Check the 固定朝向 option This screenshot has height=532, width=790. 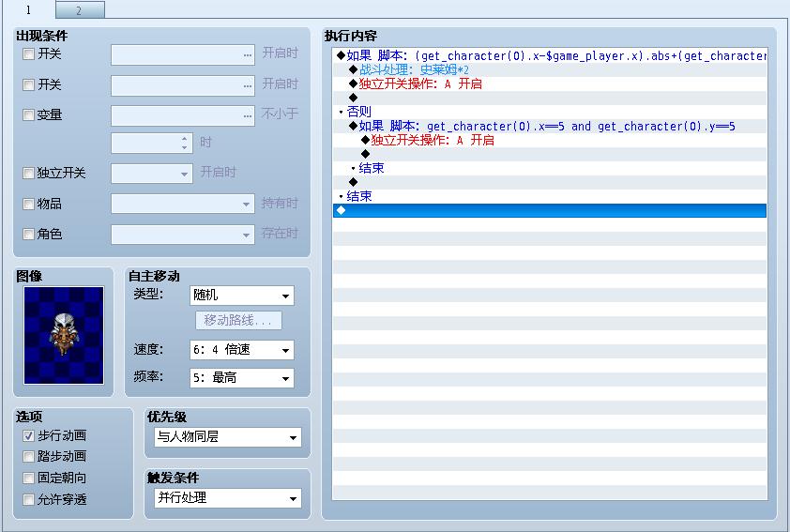[29, 478]
